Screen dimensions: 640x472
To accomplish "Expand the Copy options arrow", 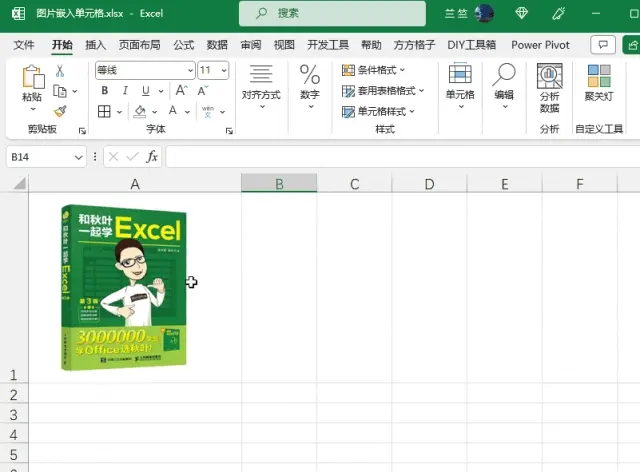I will [x=75, y=91].
